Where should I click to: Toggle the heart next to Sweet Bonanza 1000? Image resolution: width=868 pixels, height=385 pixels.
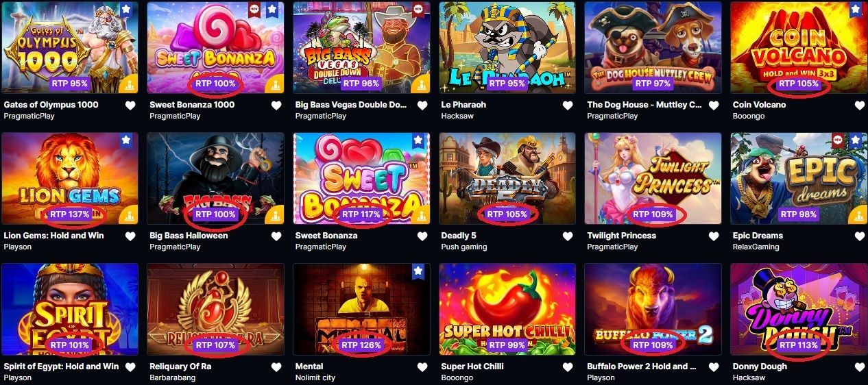[276, 105]
